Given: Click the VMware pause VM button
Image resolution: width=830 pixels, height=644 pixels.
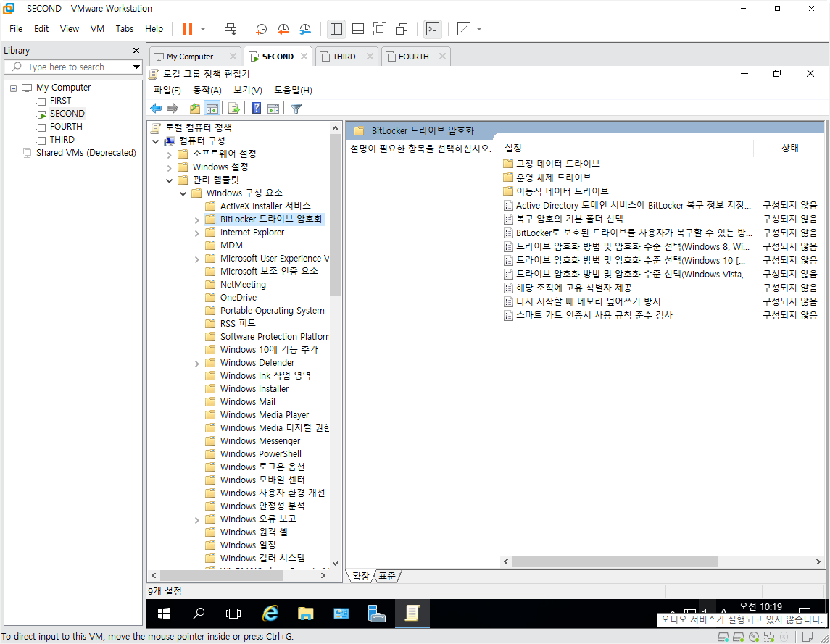Looking at the screenshot, I should coord(188,29).
